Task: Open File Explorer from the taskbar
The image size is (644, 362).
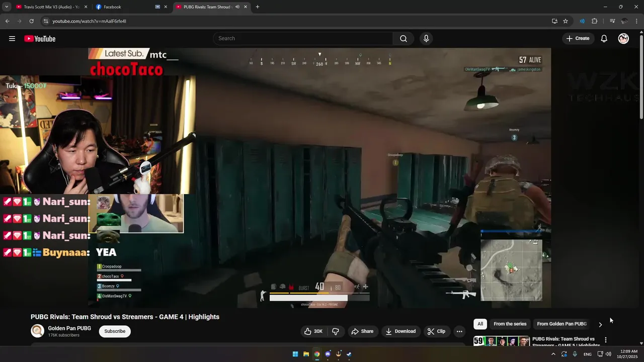Action: [x=306, y=354]
